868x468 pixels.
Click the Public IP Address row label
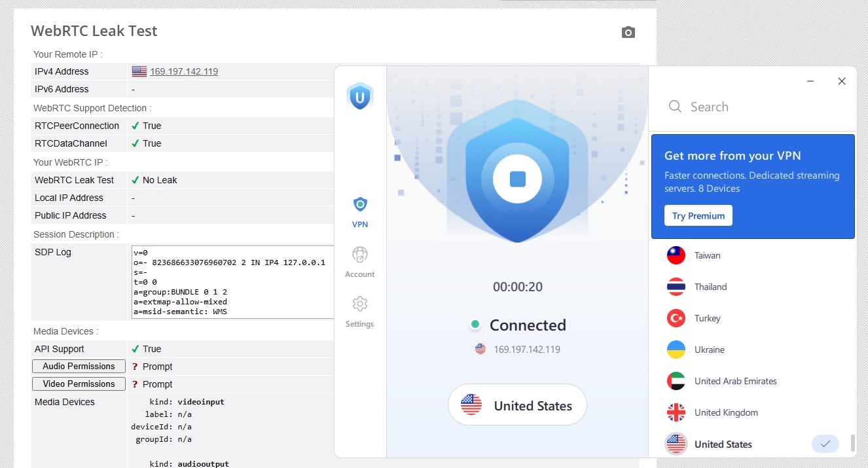71,215
